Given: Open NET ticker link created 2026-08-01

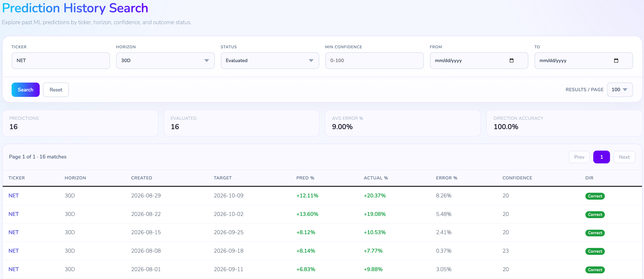Looking at the screenshot, I should 14,269.
